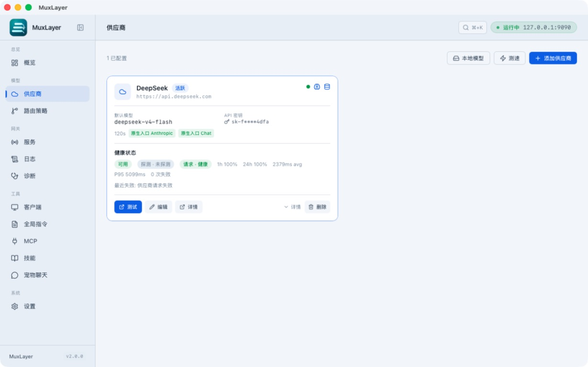Open 全局指令 global instructions
Screen dimensions: 588x367
(x=47, y=224)
